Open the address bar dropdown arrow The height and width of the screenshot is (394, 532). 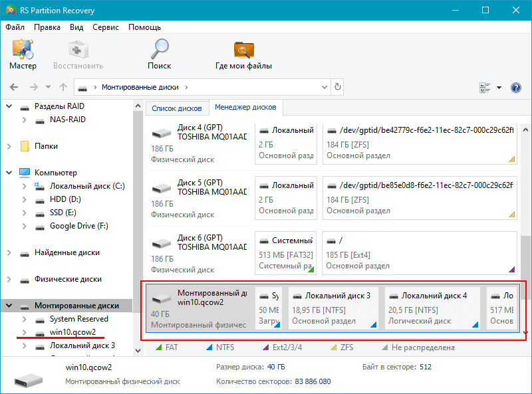click(x=325, y=87)
